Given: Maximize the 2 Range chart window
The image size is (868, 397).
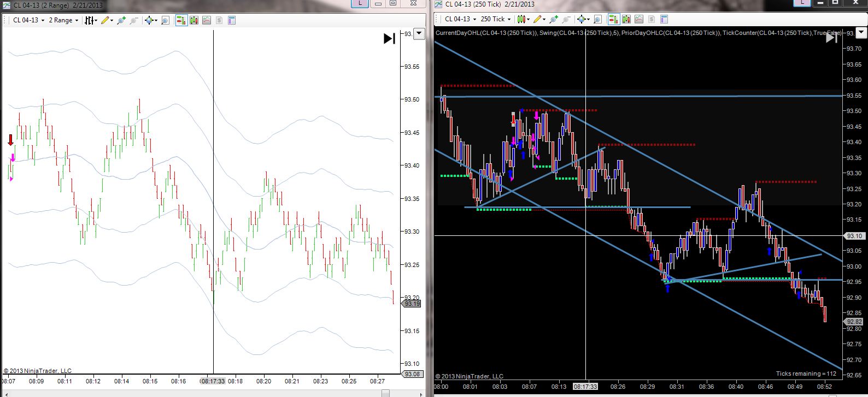Looking at the screenshot, I should [393, 3].
